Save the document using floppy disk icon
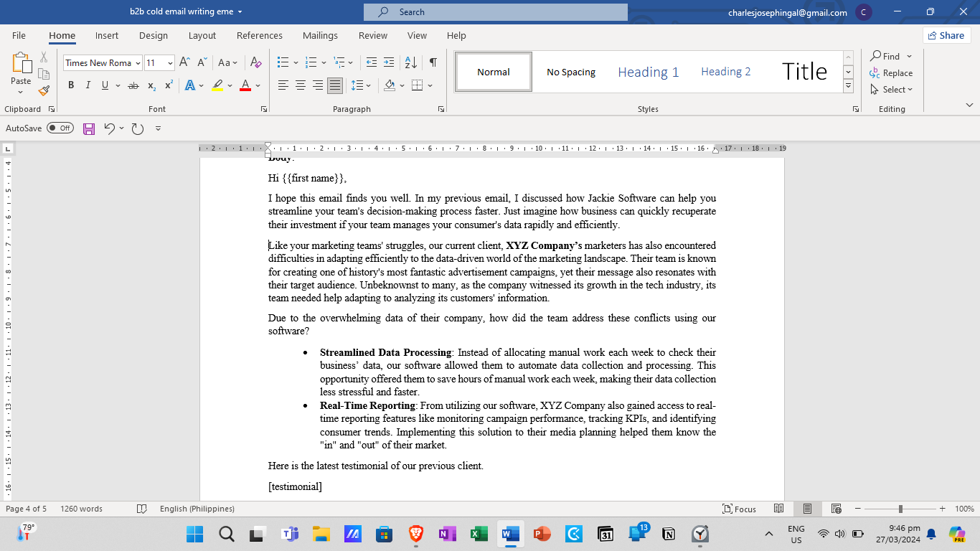This screenshot has width=980, height=551. pos(89,128)
